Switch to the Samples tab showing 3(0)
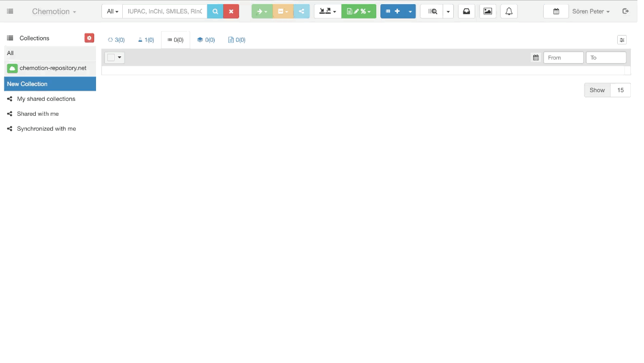The image size is (644, 363). point(116,40)
